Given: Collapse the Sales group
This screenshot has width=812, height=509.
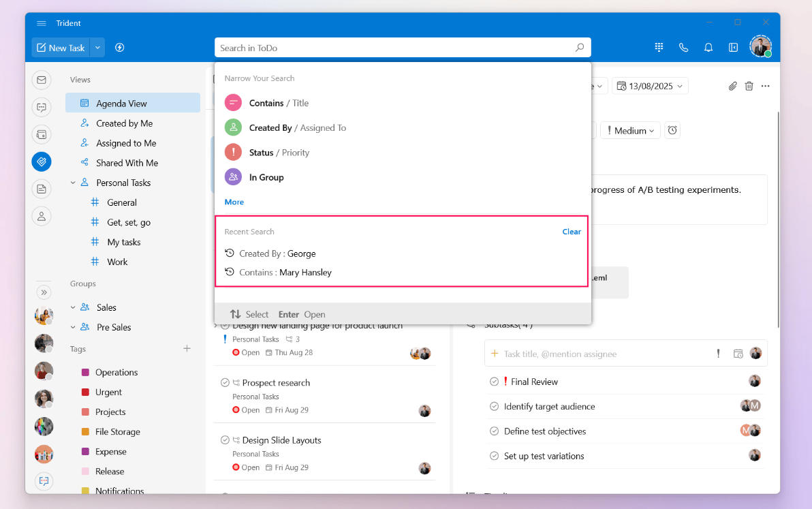Looking at the screenshot, I should coord(73,307).
